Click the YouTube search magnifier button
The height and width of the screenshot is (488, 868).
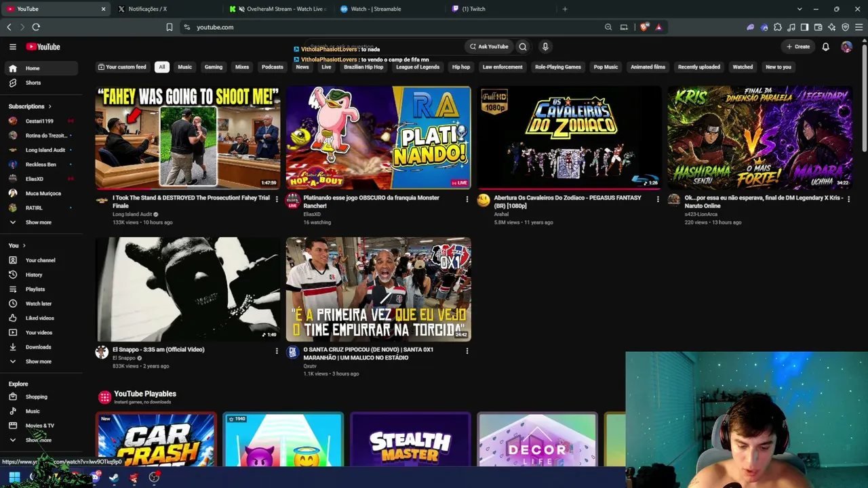(523, 47)
